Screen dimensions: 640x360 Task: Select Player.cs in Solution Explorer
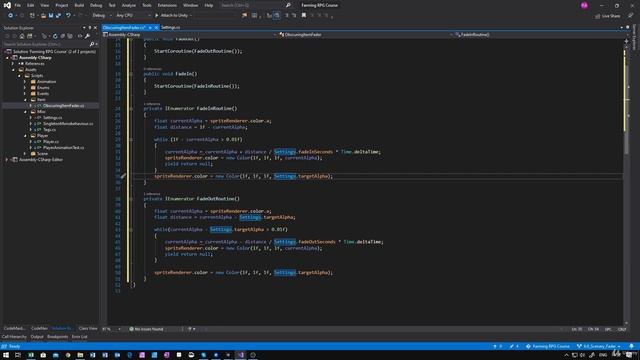(51, 142)
